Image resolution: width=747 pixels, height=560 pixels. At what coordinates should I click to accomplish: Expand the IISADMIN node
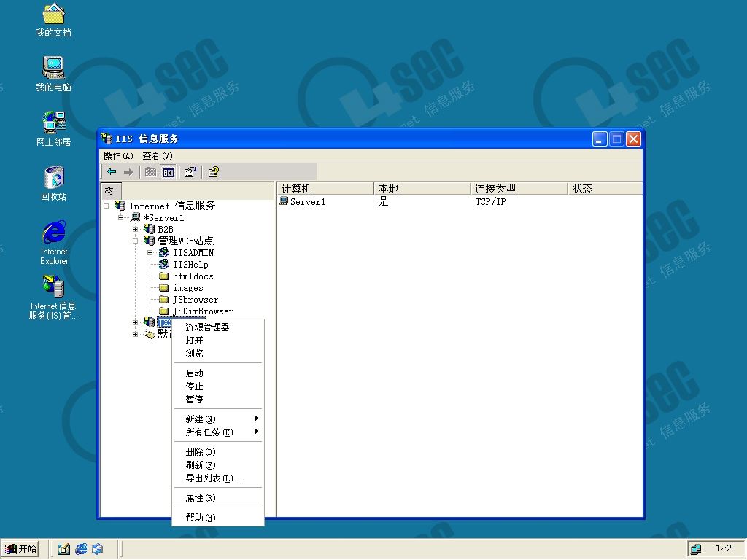pos(150,252)
